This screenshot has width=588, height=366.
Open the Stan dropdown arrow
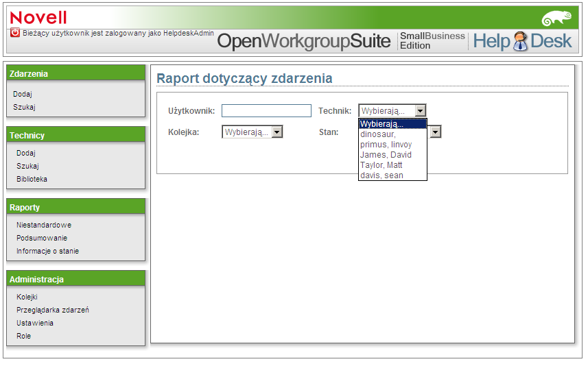point(435,132)
